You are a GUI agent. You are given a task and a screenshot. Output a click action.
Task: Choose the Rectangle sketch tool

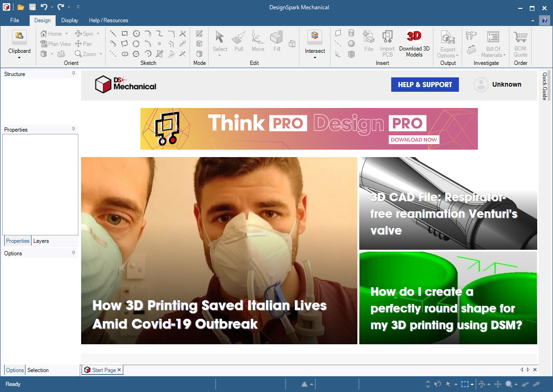pyautogui.click(x=125, y=33)
